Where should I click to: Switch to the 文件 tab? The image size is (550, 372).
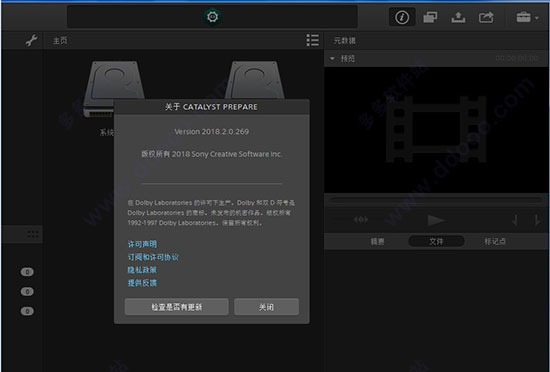(436, 241)
